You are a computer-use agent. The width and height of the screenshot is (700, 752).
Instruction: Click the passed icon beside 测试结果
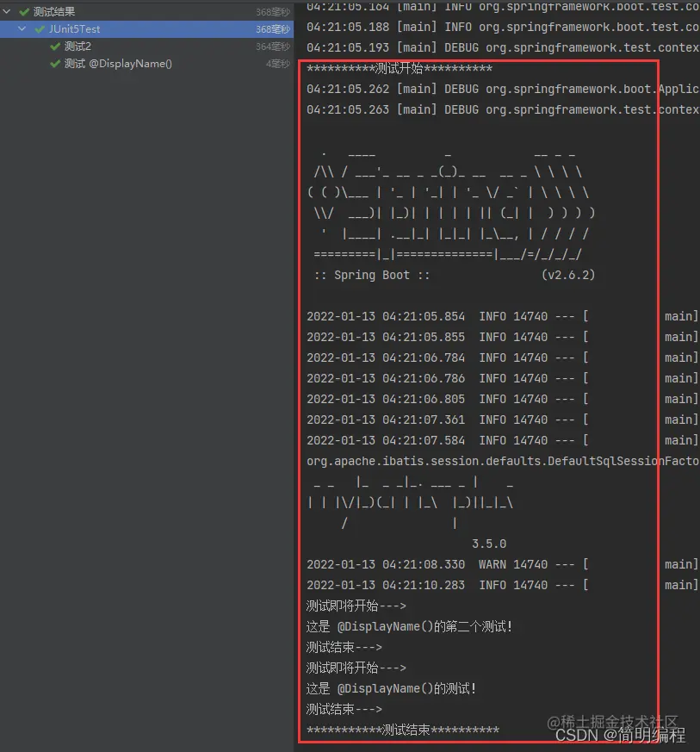coord(24,11)
